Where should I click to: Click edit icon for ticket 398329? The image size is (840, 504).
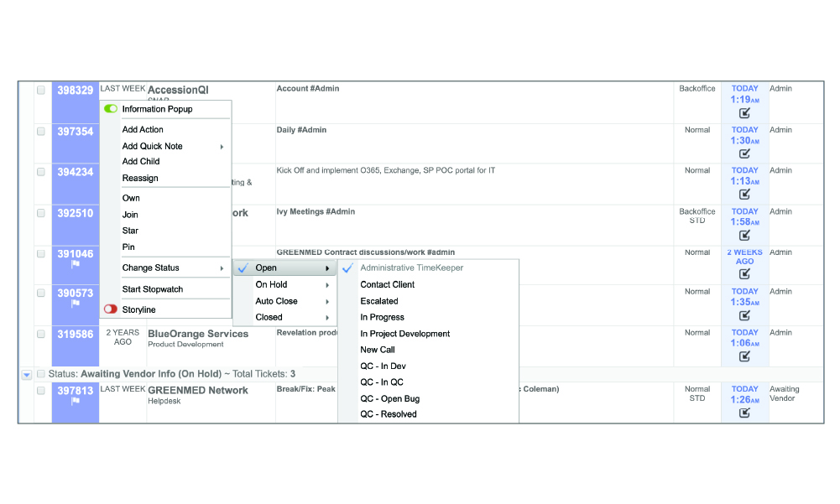click(744, 113)
